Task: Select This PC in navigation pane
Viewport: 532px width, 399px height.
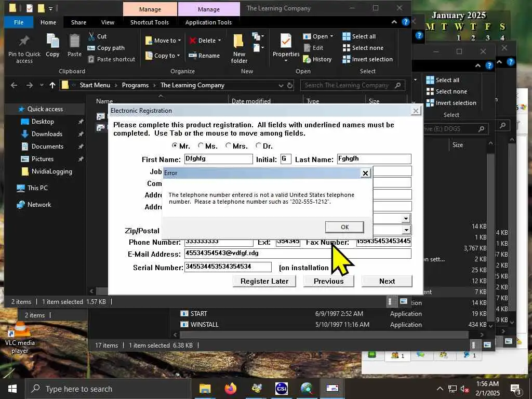Action: (x=37, y=188)
